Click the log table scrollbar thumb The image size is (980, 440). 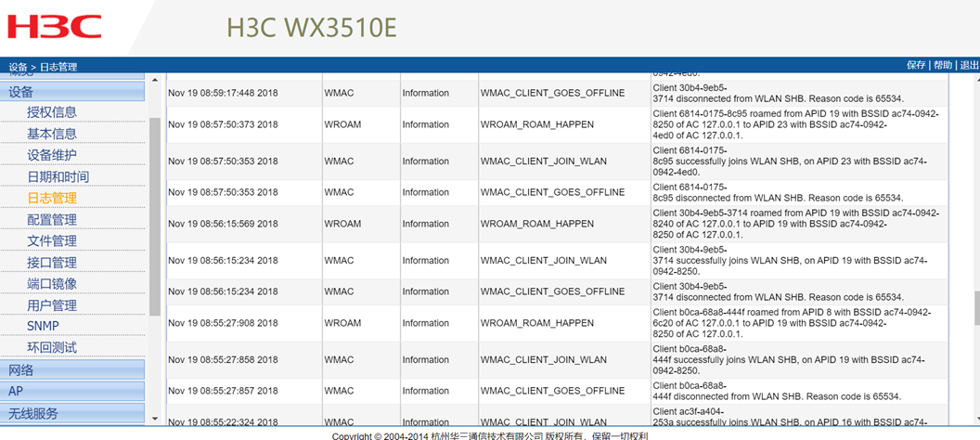(977, 308)
